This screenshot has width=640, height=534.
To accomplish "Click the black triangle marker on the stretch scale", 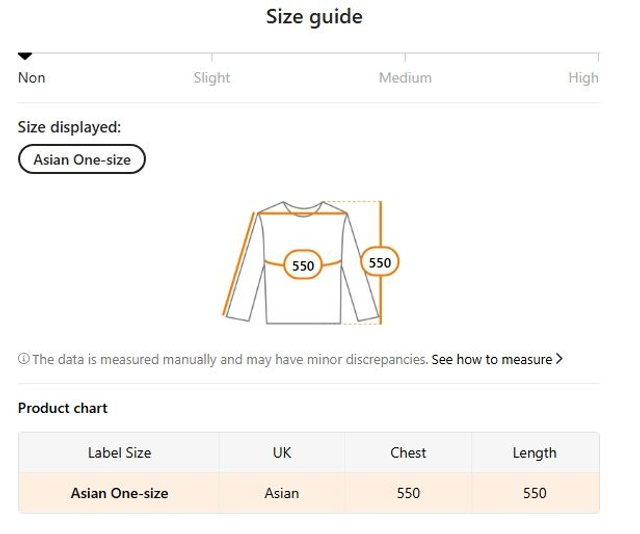I will click(x=25, y=56).
